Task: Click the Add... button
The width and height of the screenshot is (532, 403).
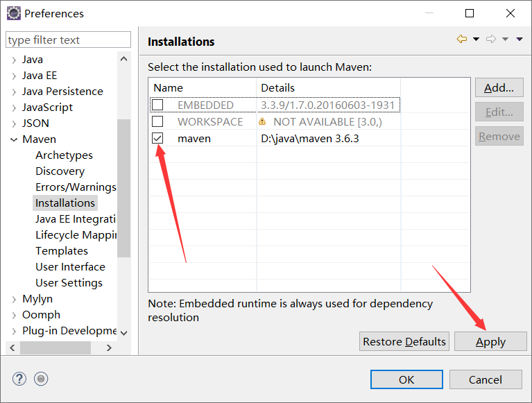Action: click(x=499, y=87)
